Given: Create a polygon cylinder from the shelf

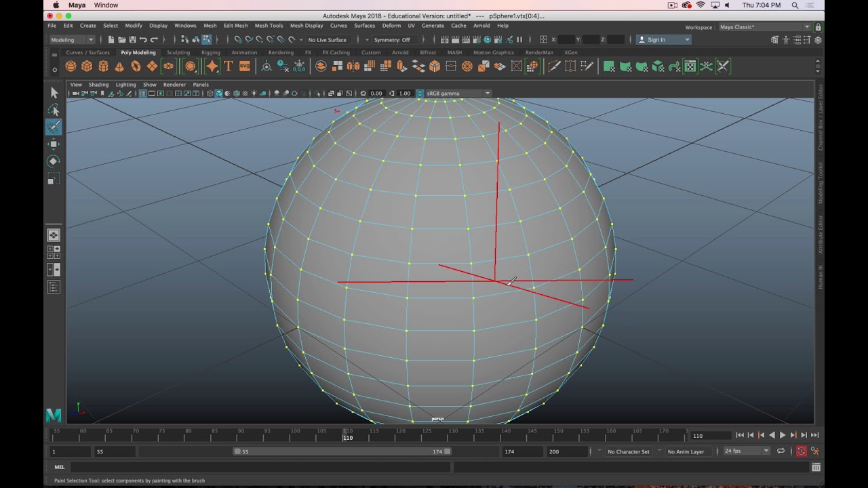Looking at the screenshot, I should 103,66.
